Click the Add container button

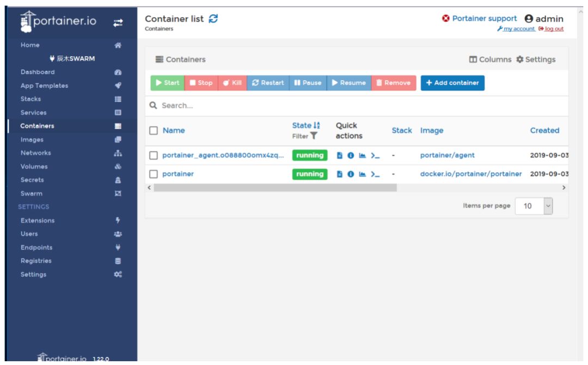(x=452, y=83)
